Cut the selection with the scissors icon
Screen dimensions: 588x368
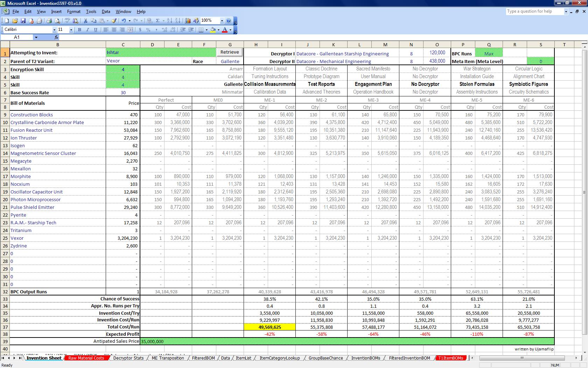click(x=86, y=21)
